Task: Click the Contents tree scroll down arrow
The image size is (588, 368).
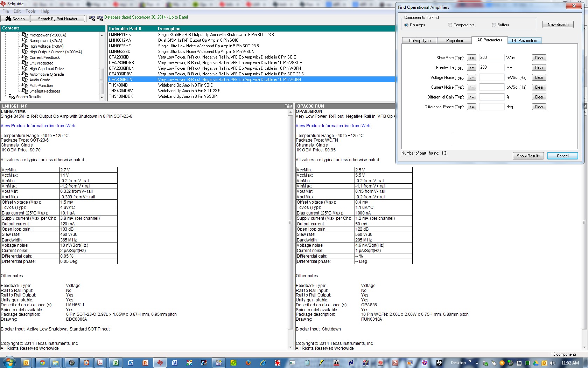Action: (x=102, y=98)
